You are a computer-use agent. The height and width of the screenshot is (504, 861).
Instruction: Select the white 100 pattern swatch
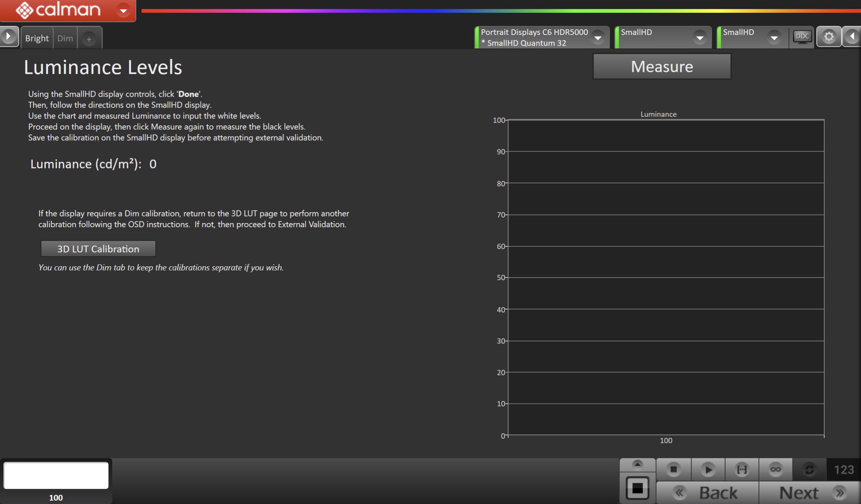tap(56, 475)
